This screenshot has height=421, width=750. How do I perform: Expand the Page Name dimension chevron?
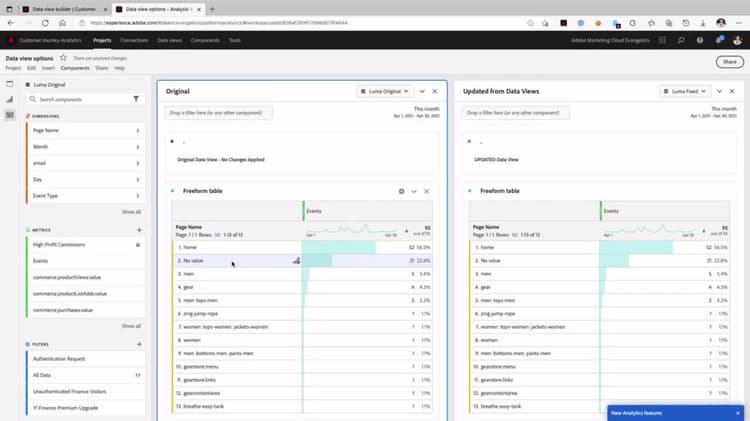pyautogui.click(x=138, y=130)
